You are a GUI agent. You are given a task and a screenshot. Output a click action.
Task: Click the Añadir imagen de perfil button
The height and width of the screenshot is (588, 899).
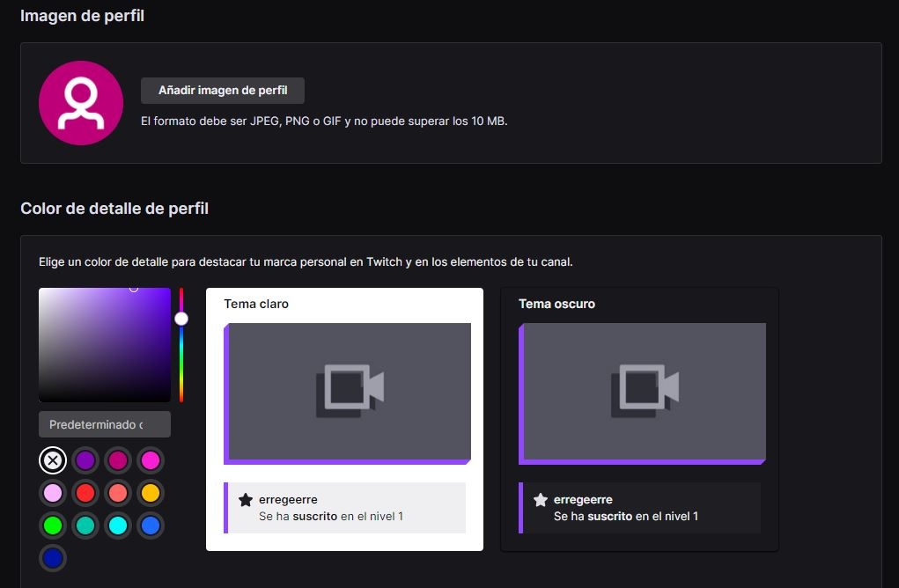click(223, 91)
